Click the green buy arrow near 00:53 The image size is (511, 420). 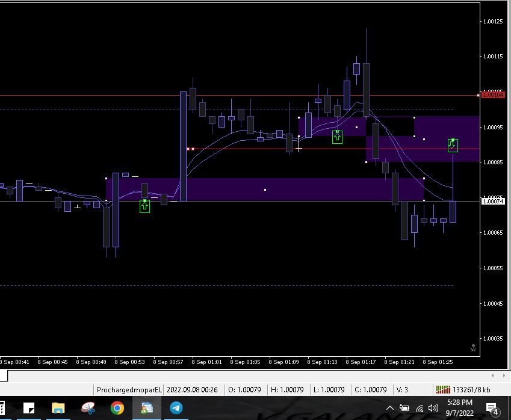click(144, 206)
